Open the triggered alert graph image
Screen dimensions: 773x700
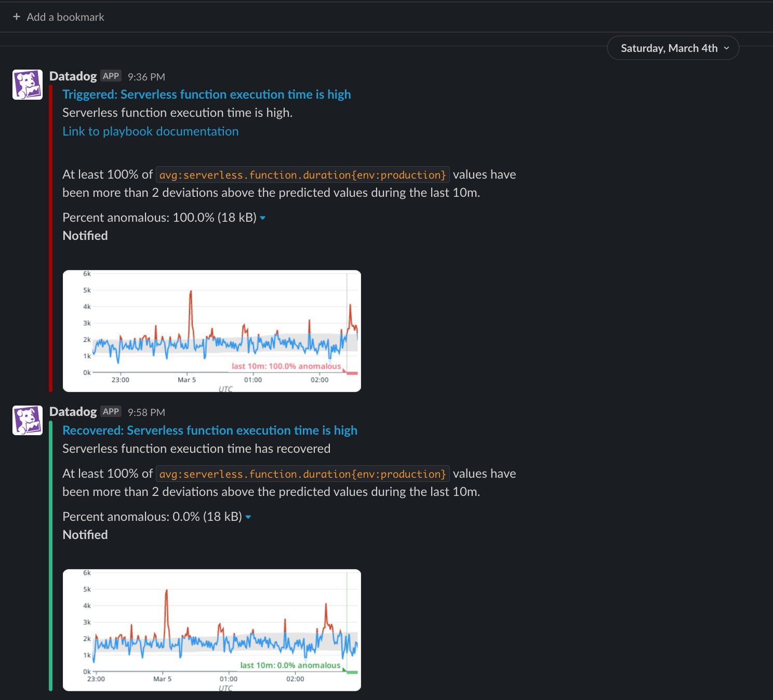pyautogui.click(x=212, y=331)
